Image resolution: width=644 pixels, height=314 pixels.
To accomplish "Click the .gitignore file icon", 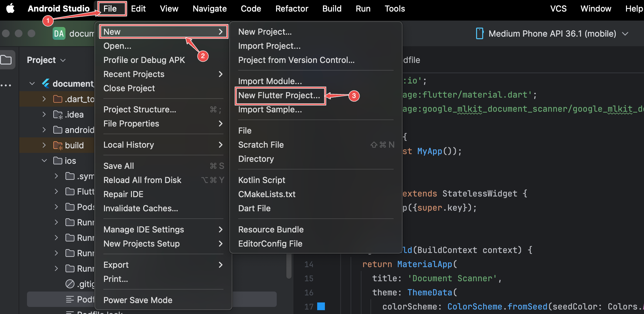I will click(x=70, y=284).
